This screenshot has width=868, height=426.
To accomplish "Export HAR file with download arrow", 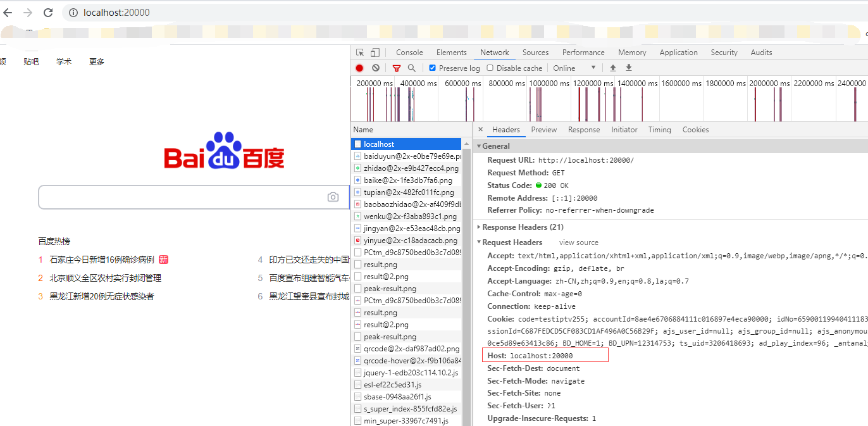I will coord(629,68).
